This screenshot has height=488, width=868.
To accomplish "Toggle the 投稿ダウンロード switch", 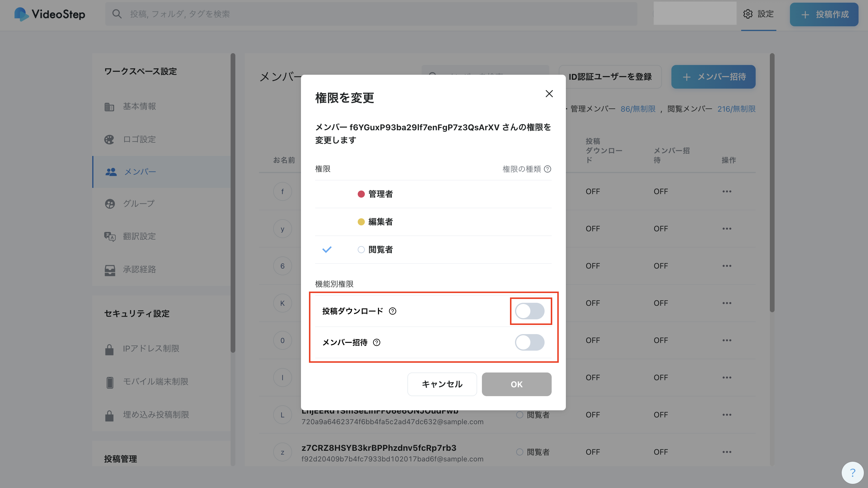I will [529, 311].
